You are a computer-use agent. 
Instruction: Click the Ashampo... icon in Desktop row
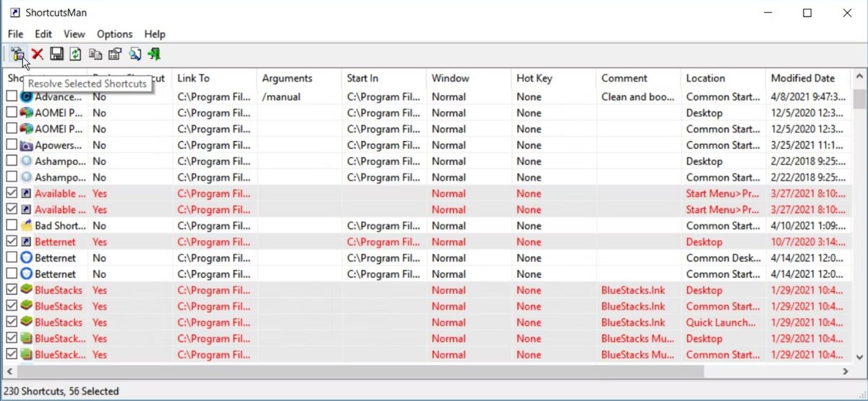[26, 161]
